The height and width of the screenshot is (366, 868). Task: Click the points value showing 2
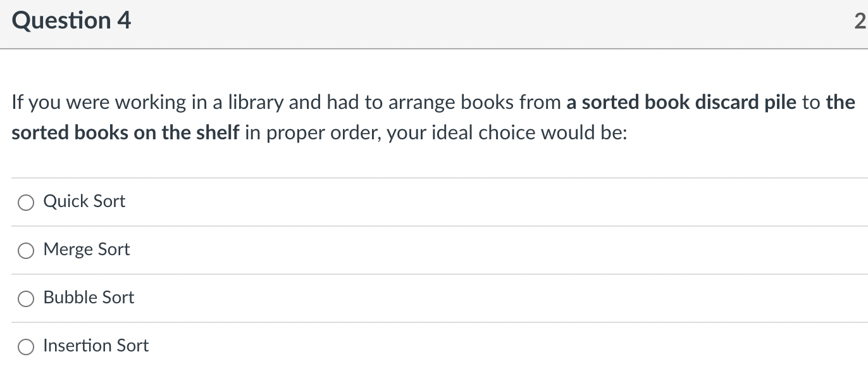861,20
